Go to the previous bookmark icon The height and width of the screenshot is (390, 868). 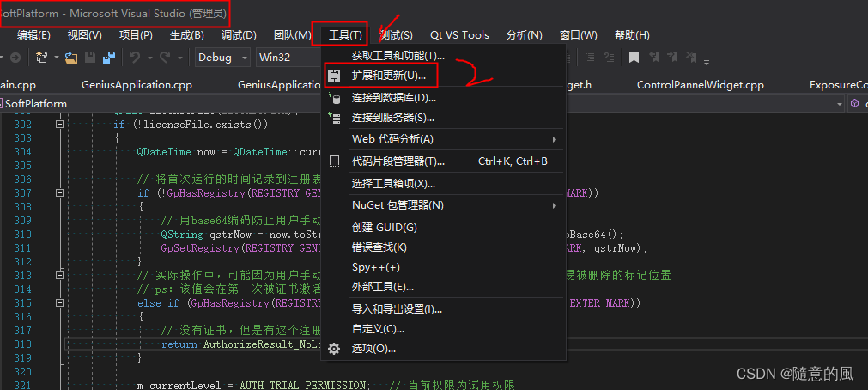[x=653, y=57]
